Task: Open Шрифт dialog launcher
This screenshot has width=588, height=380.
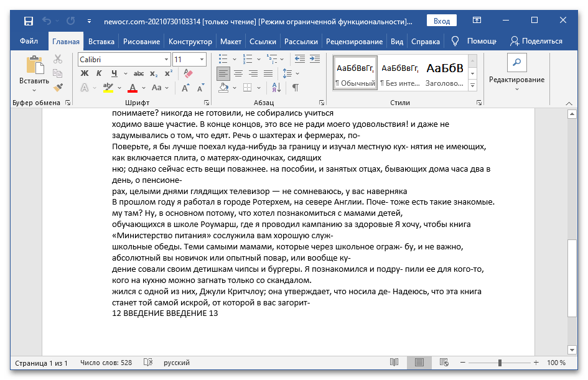Action: point(207,103)
